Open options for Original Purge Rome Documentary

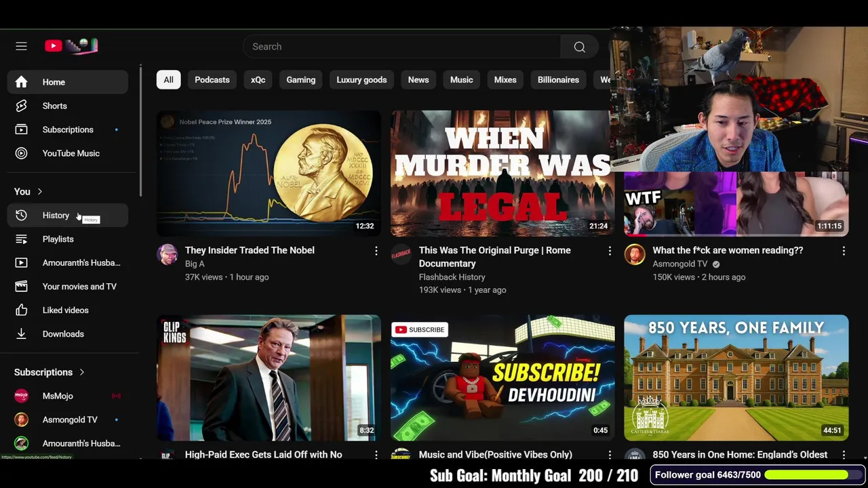(610, 251)
